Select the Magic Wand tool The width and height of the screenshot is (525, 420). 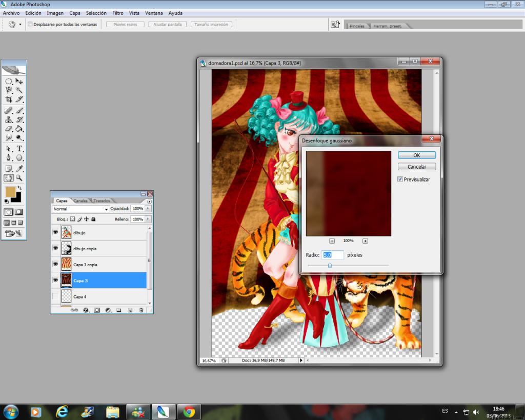pos(19,90)
